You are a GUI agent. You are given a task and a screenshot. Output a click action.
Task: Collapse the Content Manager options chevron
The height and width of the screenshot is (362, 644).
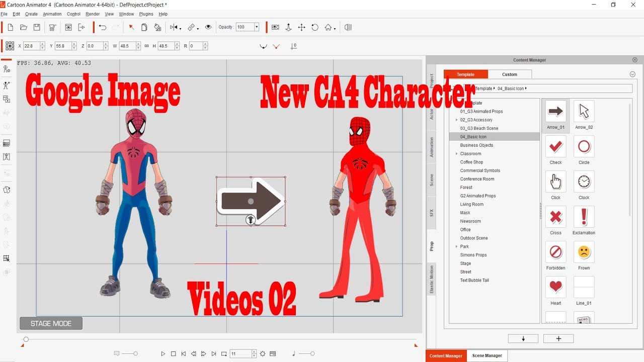coord(632,74)
